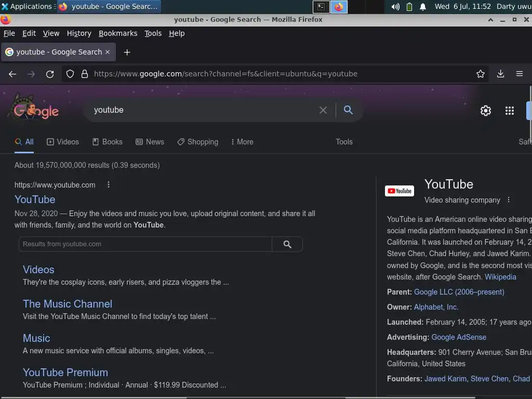532x399 pixels.
Task: Open the Google apps grid
Action: [x=510, y=111]
